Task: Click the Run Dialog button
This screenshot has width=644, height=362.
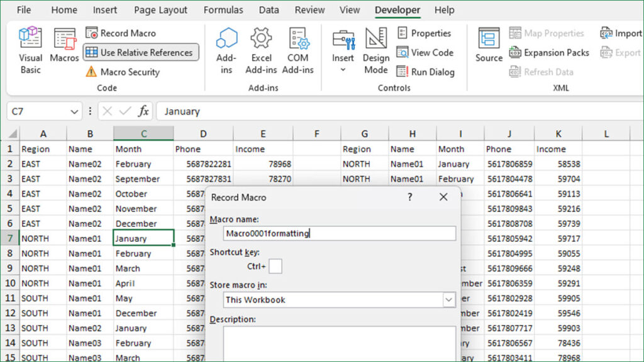Action: tap(426, 72)
